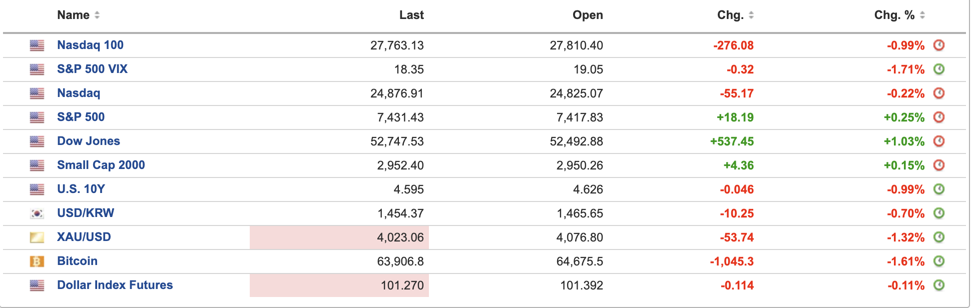Click the green clock icon for S&P 500 VIX
This screenshot has width=980, height=308.
(939, 69)
